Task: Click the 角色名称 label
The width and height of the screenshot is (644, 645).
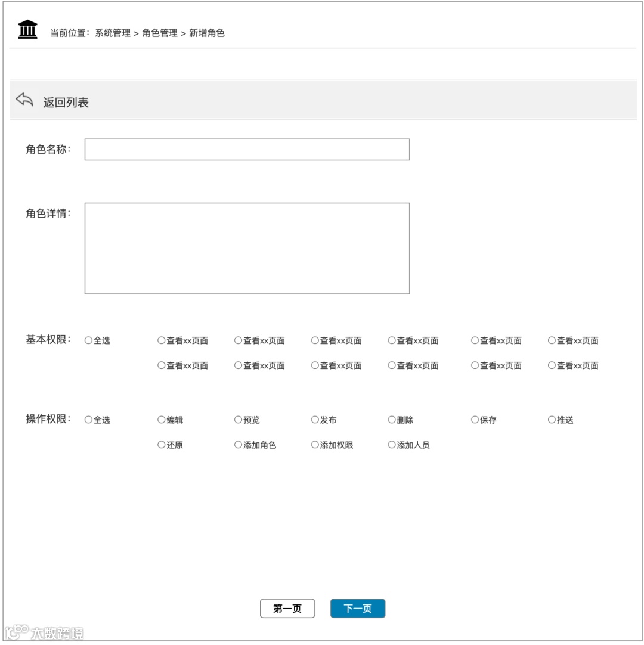Action: click(48, 149)
